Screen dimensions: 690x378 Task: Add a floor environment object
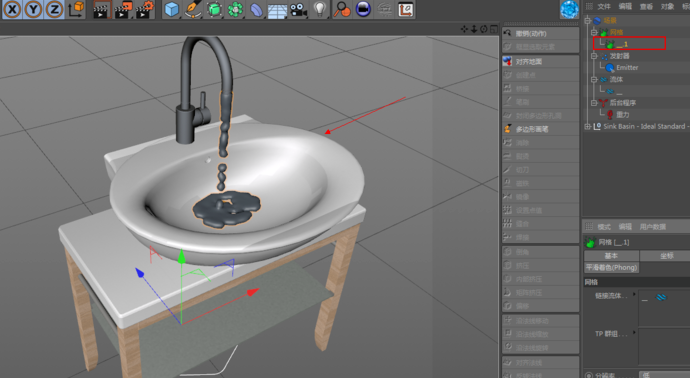point(277,10)
